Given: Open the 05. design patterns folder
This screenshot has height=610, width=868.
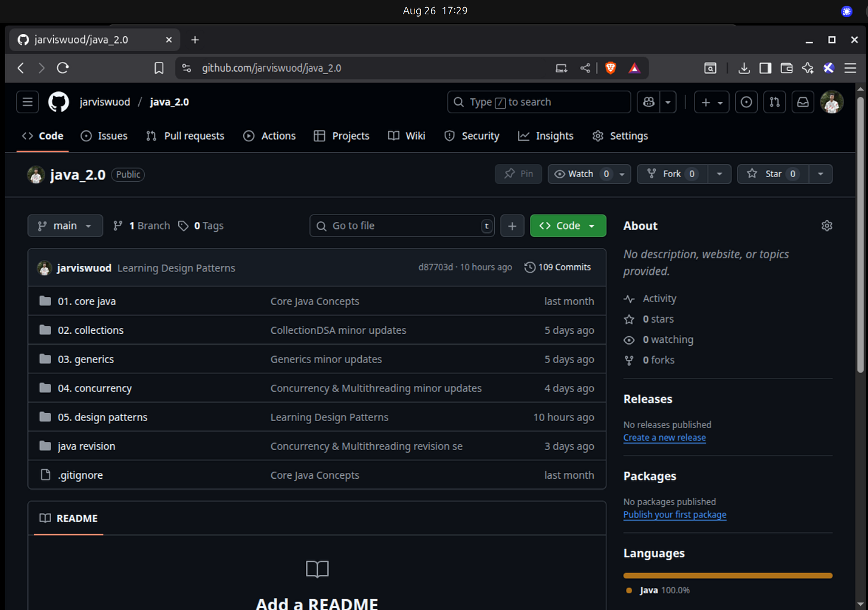Looking at the screenshot, I should pos(103,417).
